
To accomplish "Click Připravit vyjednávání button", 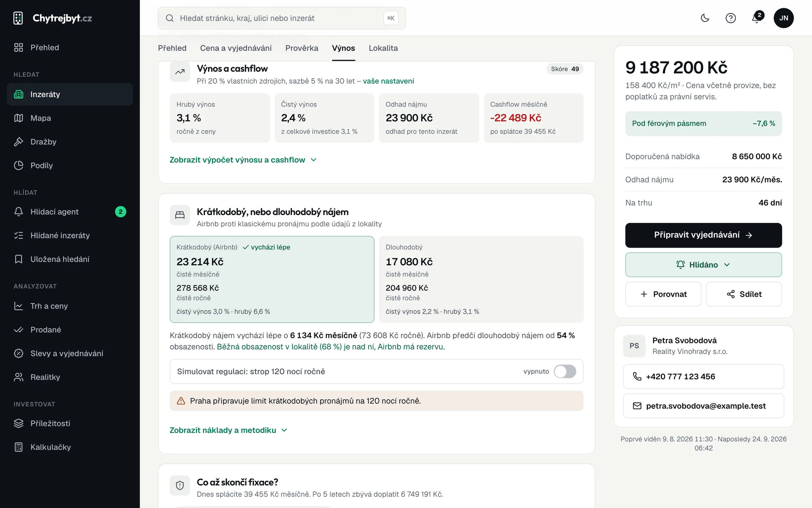I will coord(703,235).
